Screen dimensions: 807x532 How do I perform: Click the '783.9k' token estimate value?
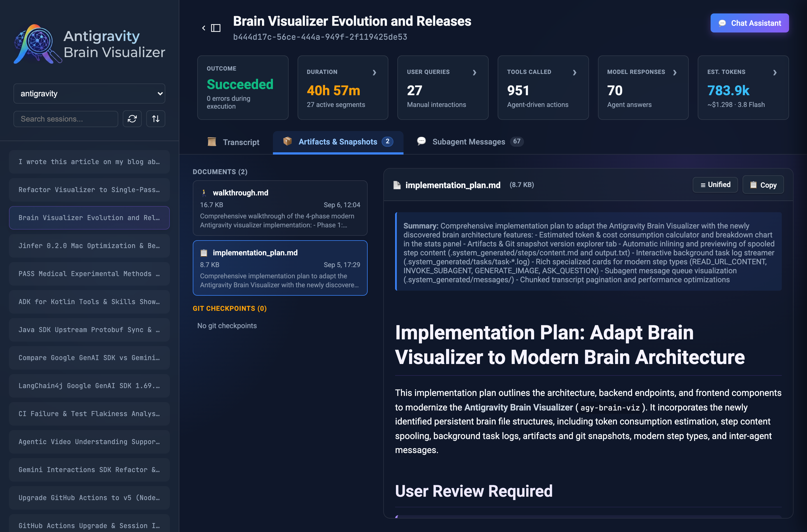(728, 91)
